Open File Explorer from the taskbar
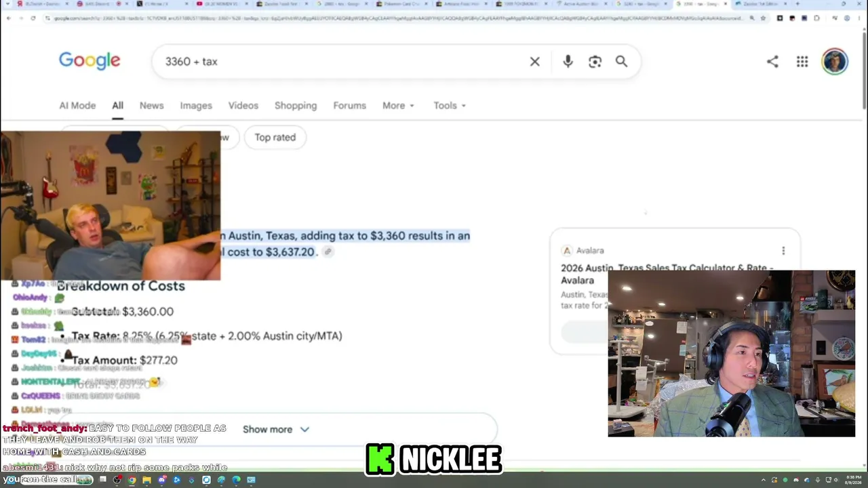Image resolution: width=868 pixels, height=488 pixels. 146,480
